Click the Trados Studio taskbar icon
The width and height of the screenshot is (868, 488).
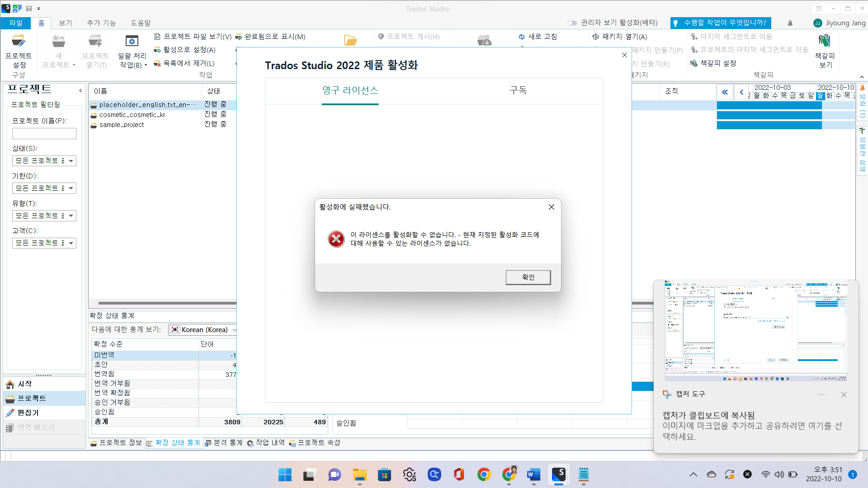[558, 475]
